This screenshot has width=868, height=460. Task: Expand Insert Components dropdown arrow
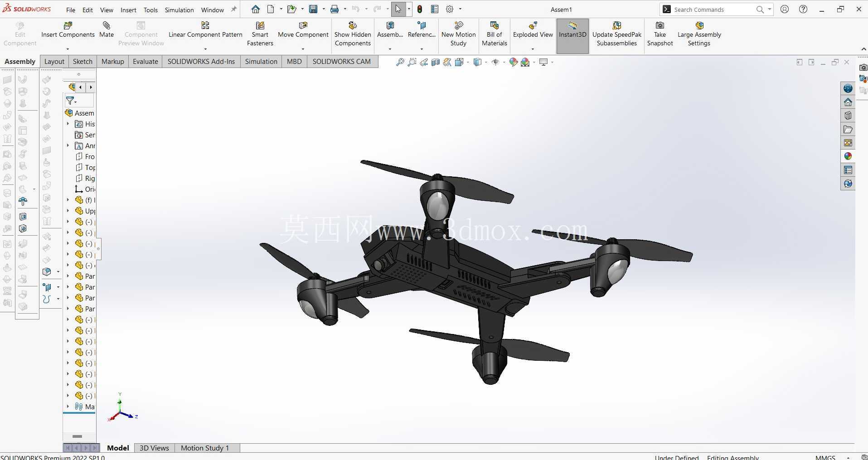pyautogui.click(x=68, y=49)
